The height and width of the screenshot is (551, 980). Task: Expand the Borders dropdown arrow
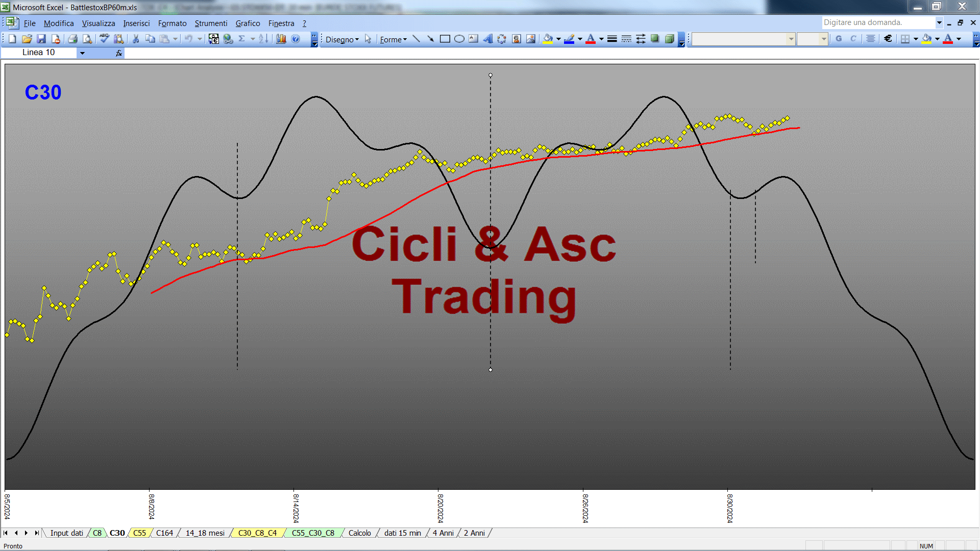916,39
